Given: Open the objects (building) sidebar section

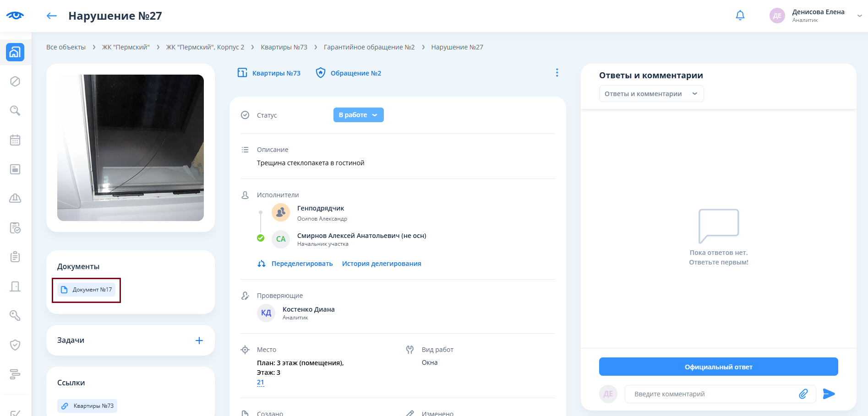Looking at the screenshot, I should point(15,52).
